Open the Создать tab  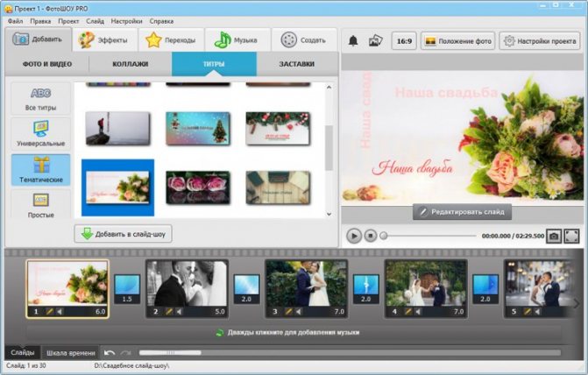[304, 40]
